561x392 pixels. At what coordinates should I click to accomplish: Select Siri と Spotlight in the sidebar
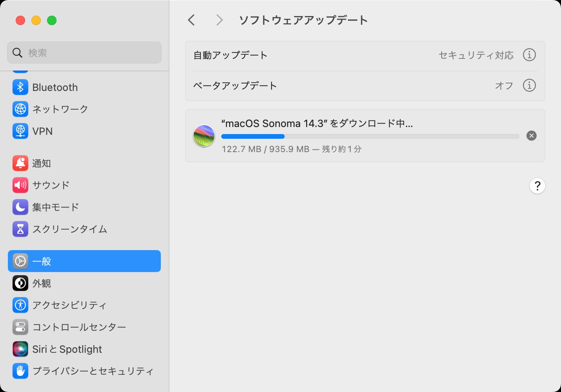[x=84, y=349]
